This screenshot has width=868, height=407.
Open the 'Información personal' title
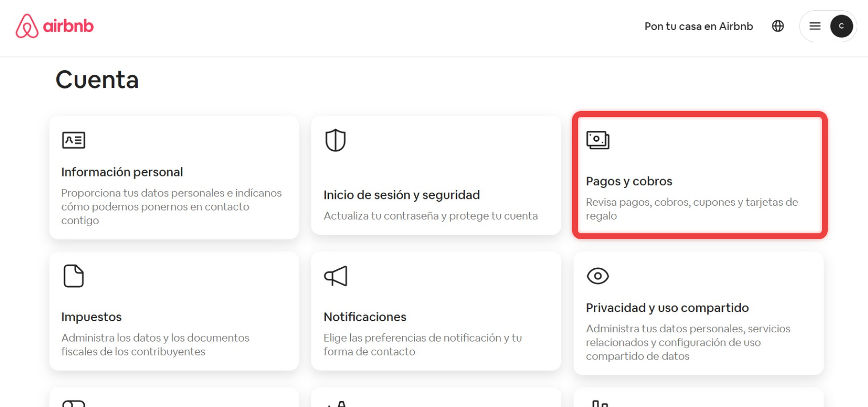(122, 172)
